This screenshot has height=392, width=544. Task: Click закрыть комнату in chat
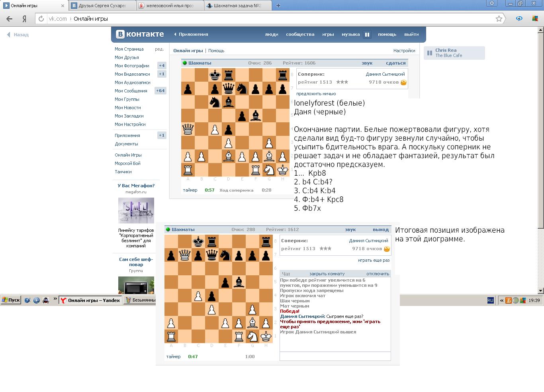click(x=327, y=274)
